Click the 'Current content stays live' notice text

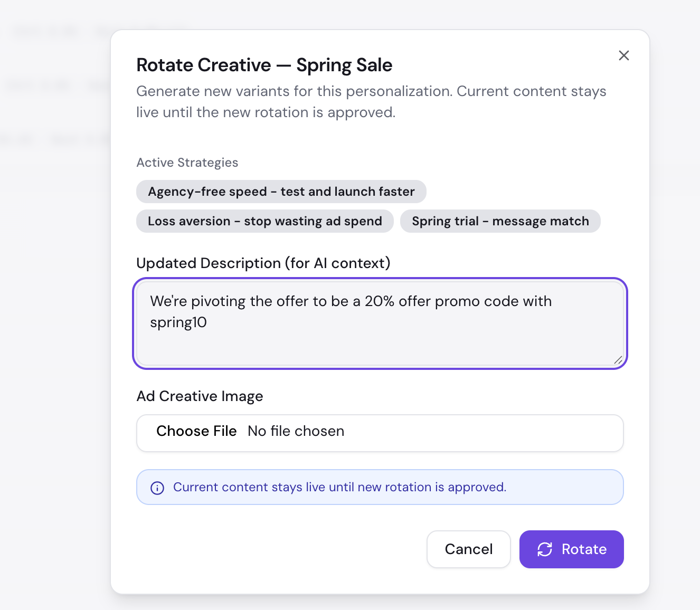(x=339, y=487)
